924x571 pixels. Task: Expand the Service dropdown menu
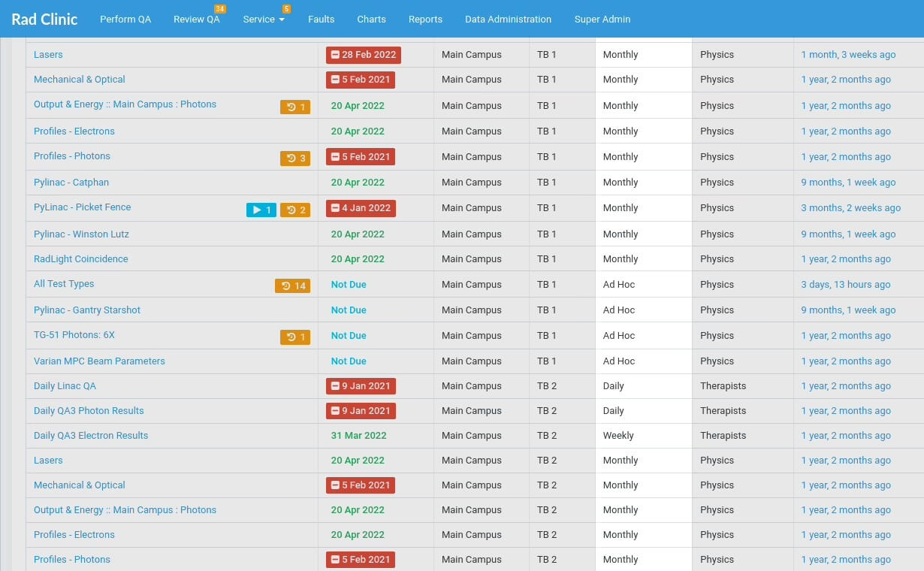[264, 20]
